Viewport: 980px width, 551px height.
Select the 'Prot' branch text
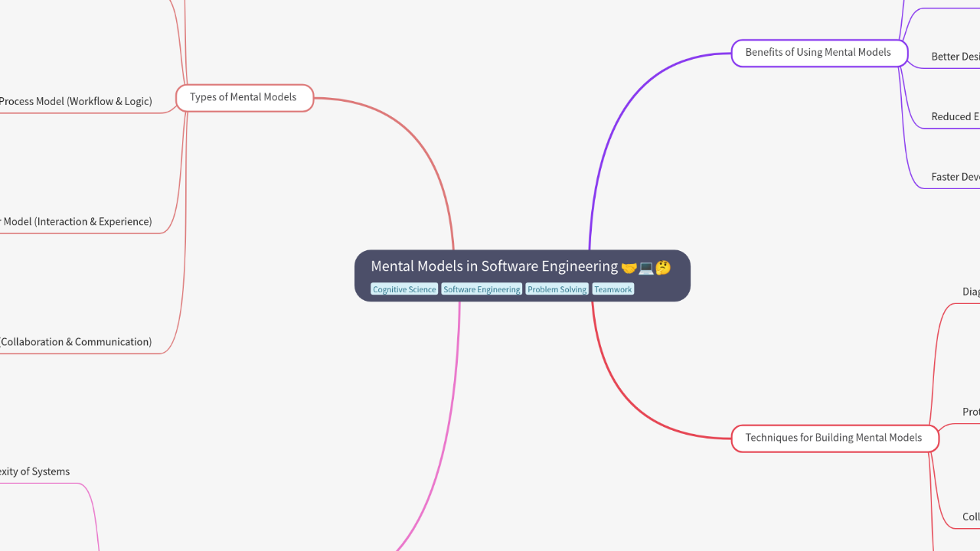point(971,412)
